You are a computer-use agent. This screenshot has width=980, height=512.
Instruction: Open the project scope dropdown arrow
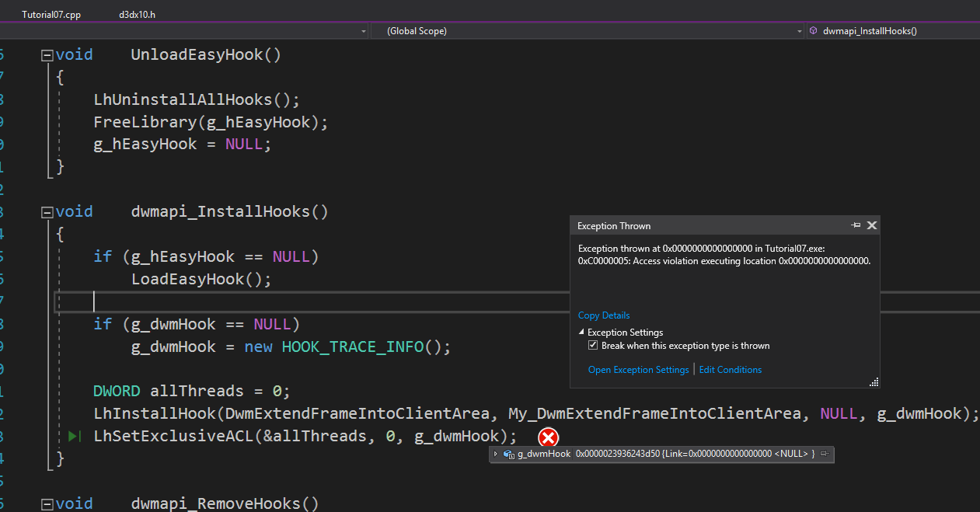pyautogui.click(x=364, y=31)
